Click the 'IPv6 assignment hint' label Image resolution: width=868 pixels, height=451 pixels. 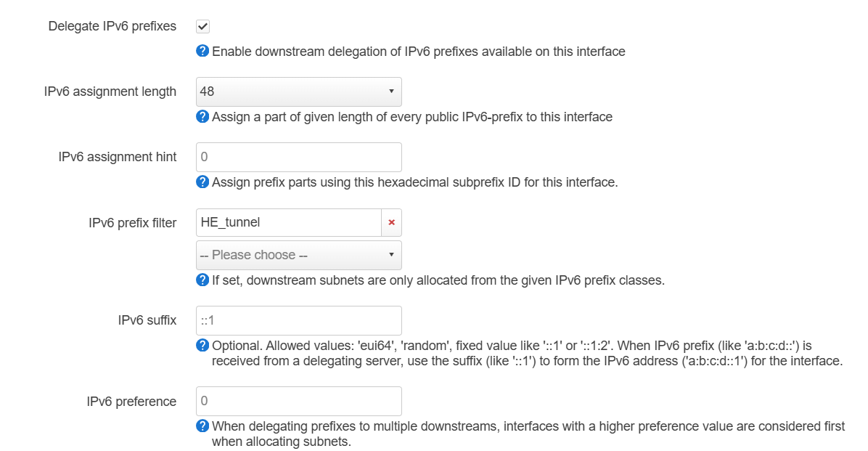118,157
